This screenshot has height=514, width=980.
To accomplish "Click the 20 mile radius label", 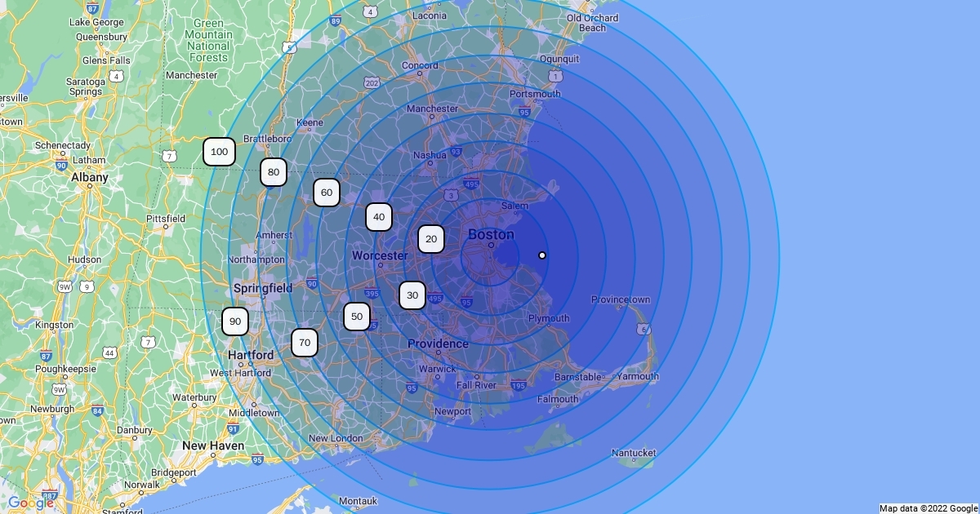I will (x=431, y=239).
